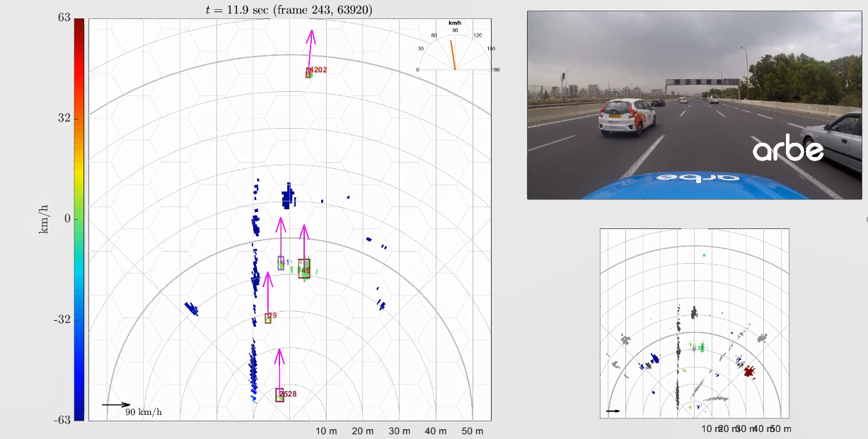Click the tracked object box labeled 4202
Screen dimensions: 868x439
point(308,73)
